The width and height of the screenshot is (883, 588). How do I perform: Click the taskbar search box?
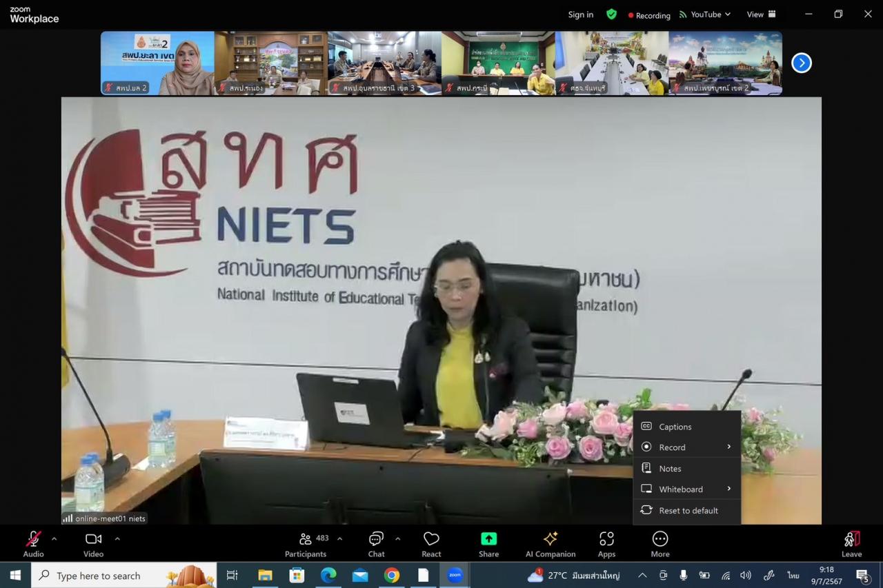pyautogui.click(x=124, y=575)
